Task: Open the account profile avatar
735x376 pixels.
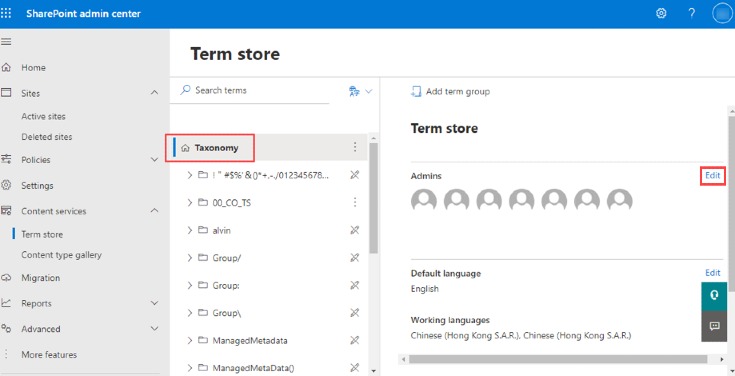Action: pyautogui.click(x=721, y=13)
